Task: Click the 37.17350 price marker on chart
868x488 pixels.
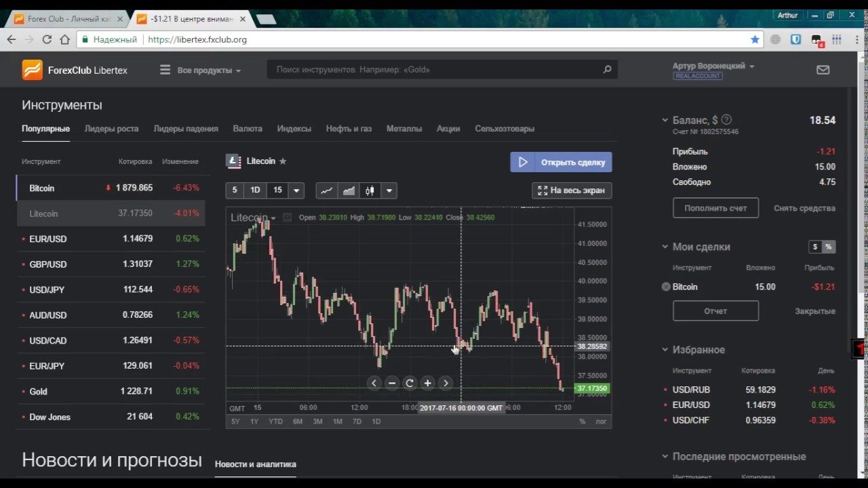Action: [592, 388]
